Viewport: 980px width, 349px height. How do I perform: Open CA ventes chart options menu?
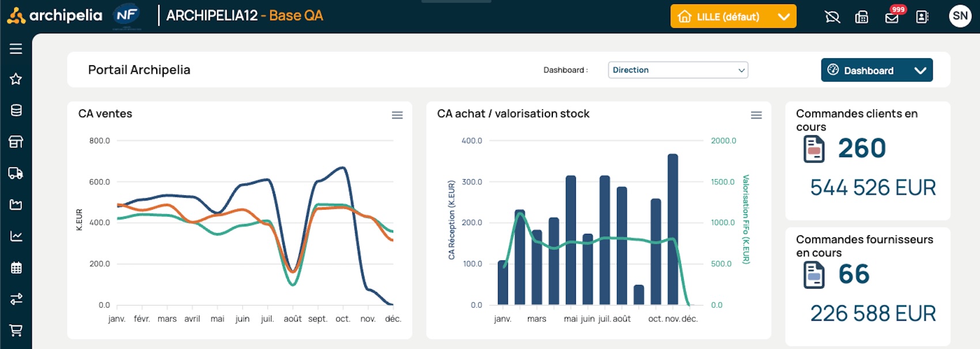point(397,115)
